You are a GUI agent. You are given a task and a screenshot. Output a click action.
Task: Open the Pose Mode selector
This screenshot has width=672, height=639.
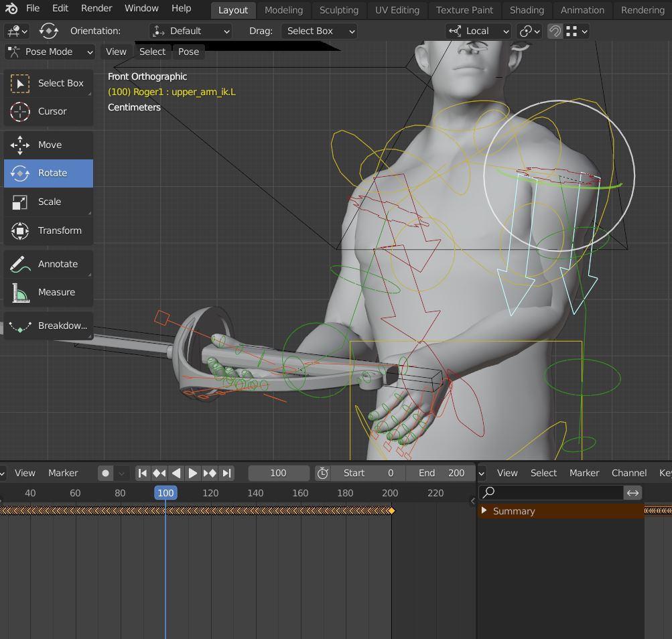pyautogui.click(x=50, y=52)
